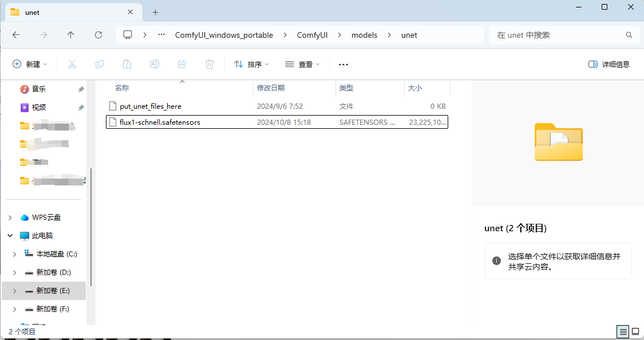Share the selected file using the share icon
644x340 pixels.
[182, 64]
